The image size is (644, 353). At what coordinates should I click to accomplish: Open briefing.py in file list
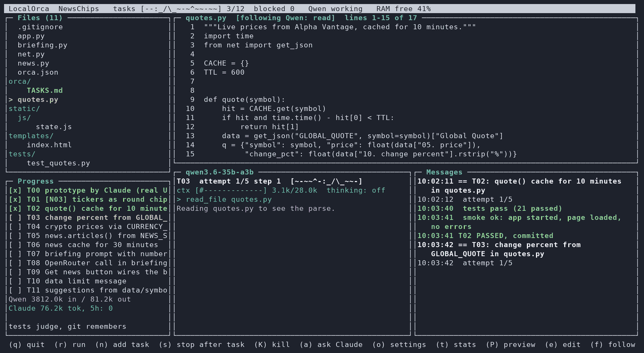pos(42,45)
